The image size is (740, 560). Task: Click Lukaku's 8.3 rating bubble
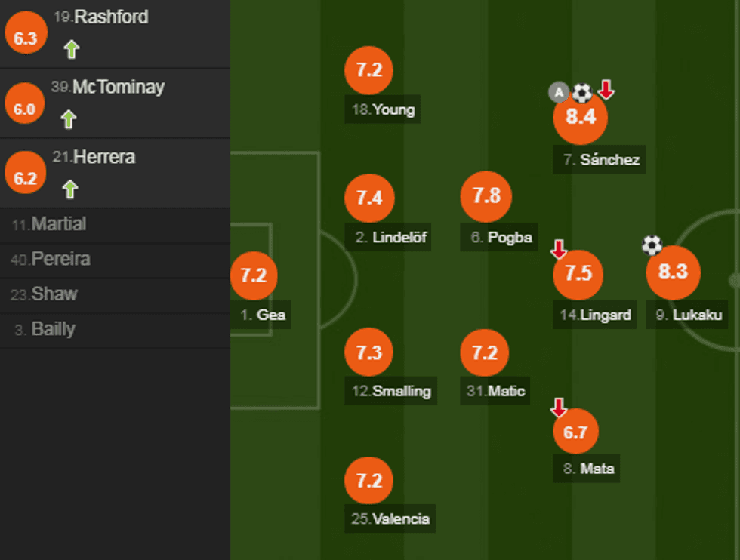[x=673, y=272]
